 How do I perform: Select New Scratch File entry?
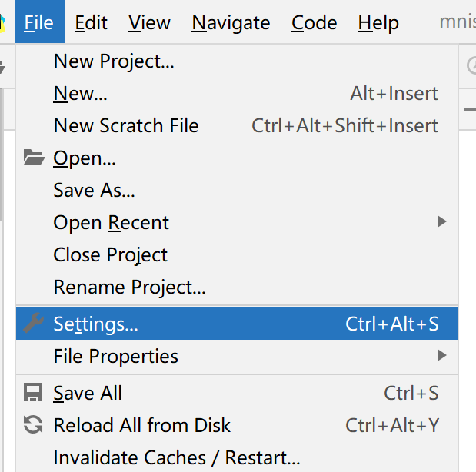237,125
